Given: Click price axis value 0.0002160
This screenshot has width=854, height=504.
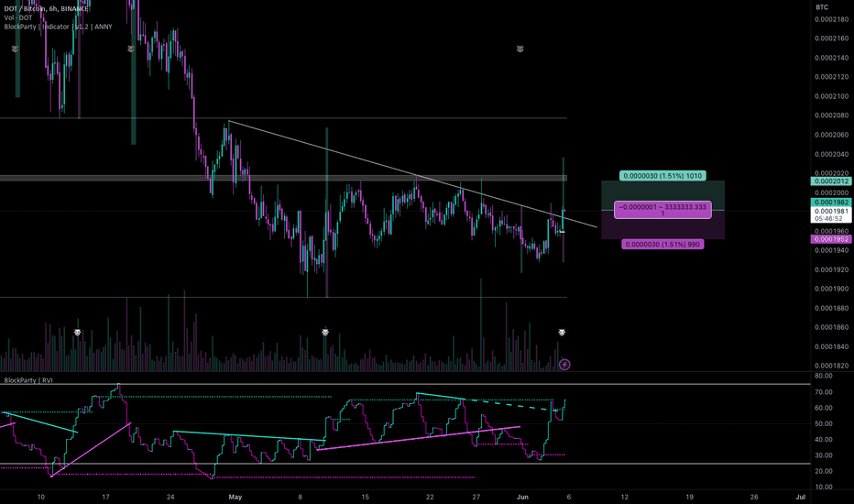Looking at the screenshot, I should pos(831,38).
